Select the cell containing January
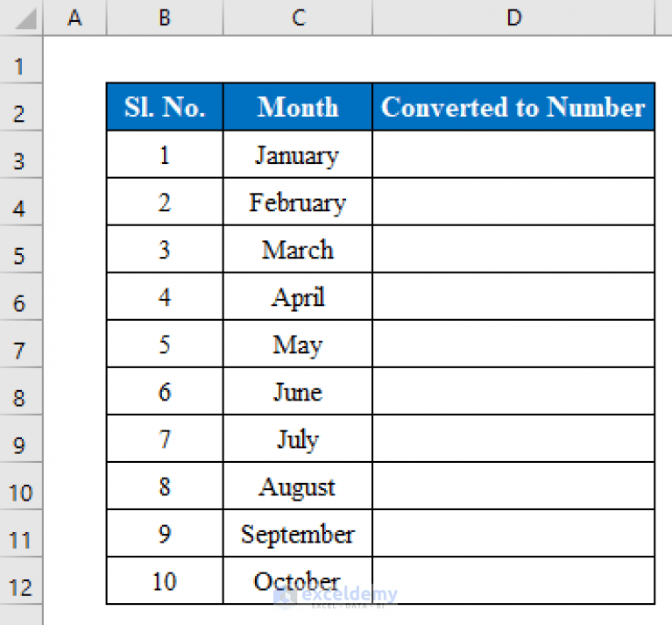Screen dimensions: 672x625 (298, 154)
